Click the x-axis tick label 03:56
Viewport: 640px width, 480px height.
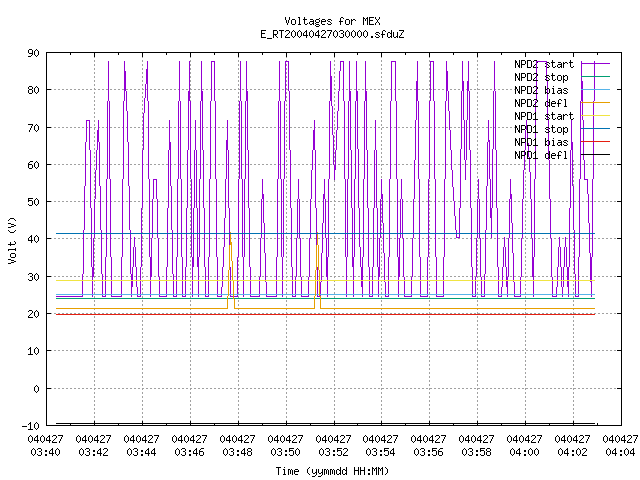pyautogui.click(x=428, y=452)
